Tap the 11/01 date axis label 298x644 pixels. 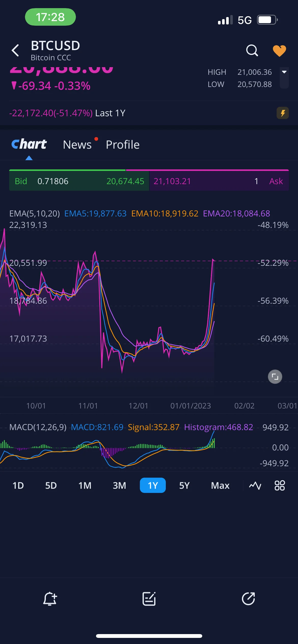pyautogui.click(x=88, y=406)
